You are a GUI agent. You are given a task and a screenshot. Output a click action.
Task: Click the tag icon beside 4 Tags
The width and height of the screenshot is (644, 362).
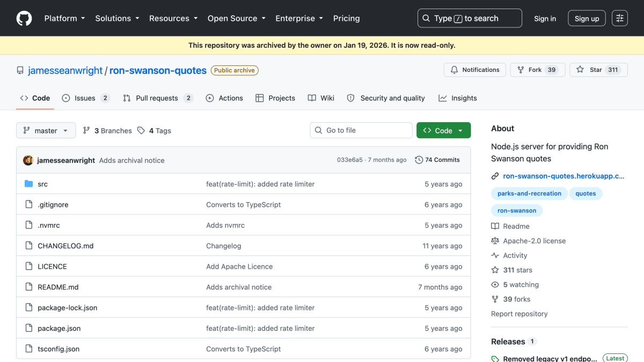point(141,130)
